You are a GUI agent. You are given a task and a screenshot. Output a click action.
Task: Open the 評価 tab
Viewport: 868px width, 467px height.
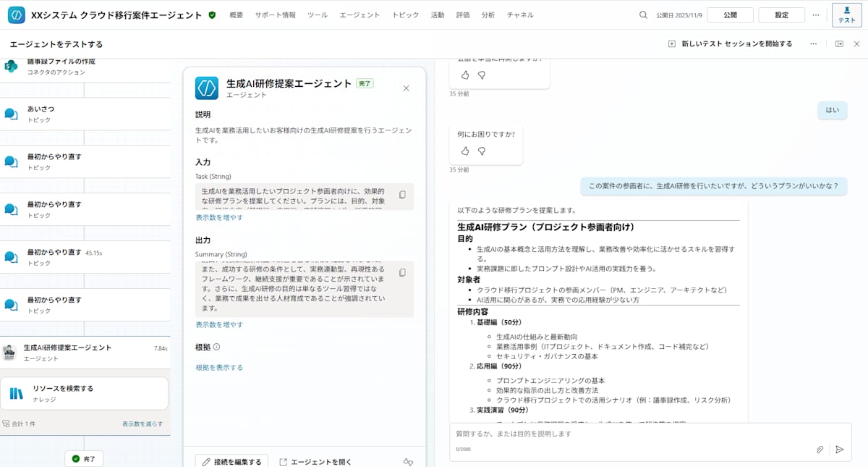(x=463, y=14)
